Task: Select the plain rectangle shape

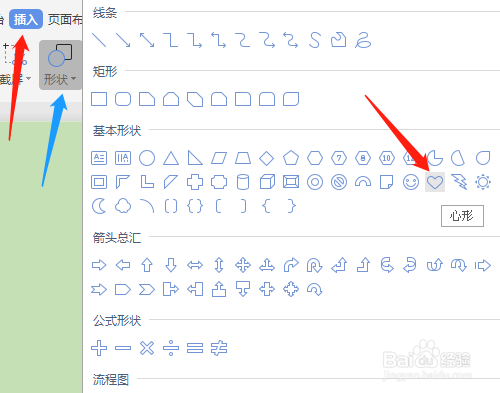Action: pos(99,99)
